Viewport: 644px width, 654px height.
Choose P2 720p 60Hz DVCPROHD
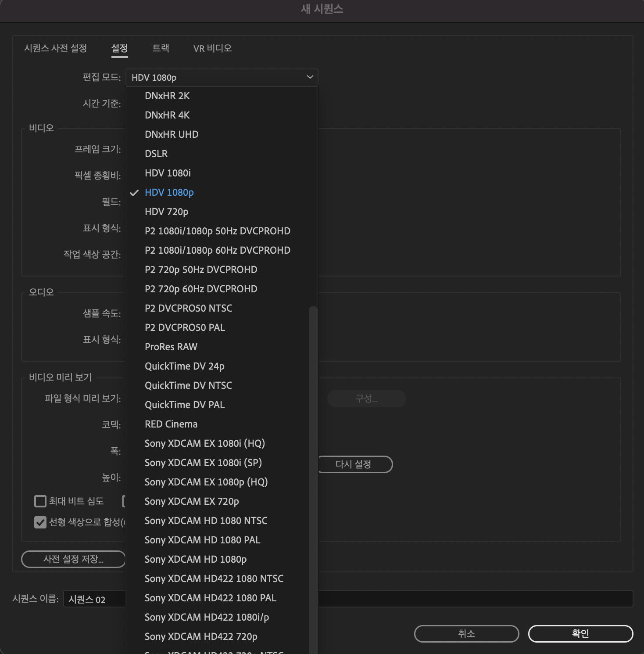click(x=222, y=289)
